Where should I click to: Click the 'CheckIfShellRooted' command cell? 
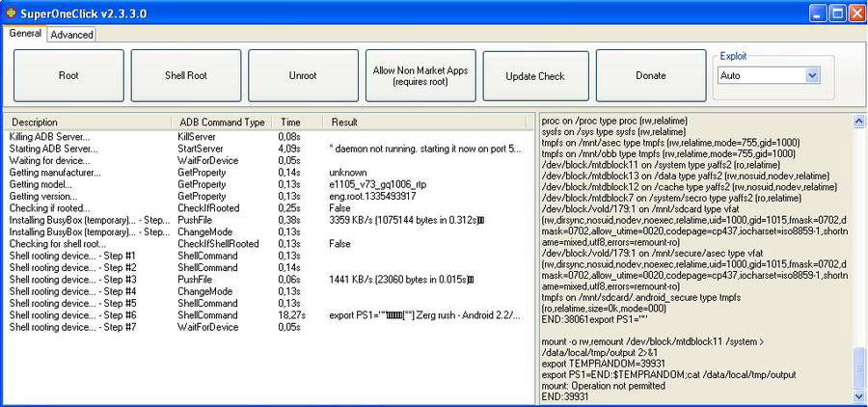[x=218, y=244]
